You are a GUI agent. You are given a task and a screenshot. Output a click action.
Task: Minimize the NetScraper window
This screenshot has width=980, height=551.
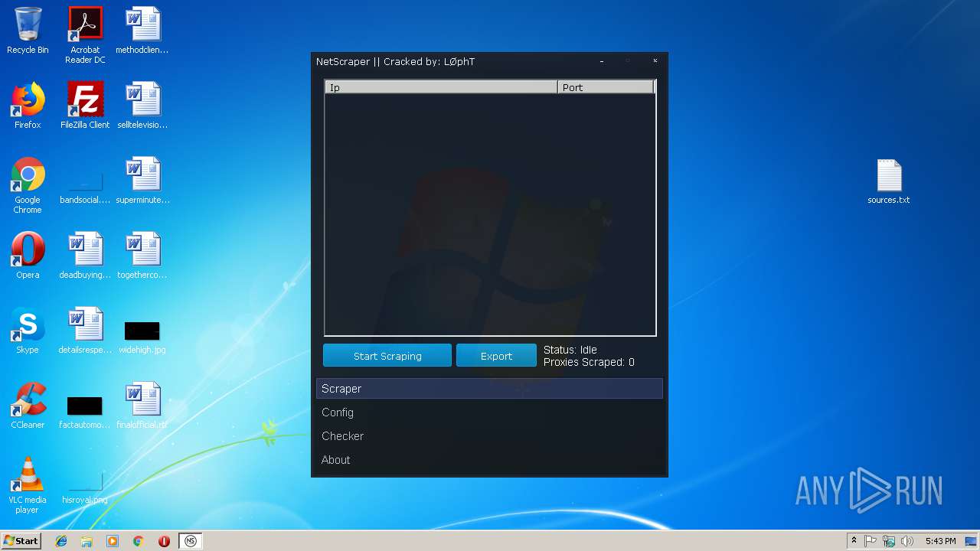tap(602, 61)
